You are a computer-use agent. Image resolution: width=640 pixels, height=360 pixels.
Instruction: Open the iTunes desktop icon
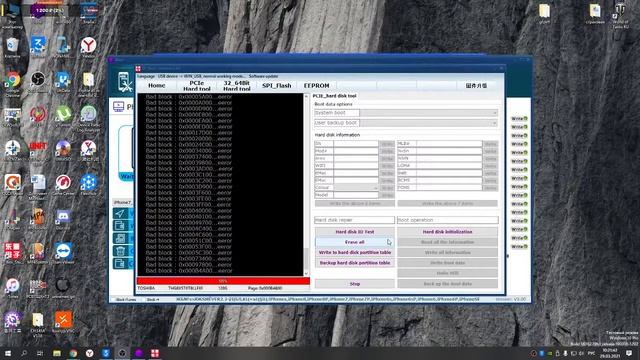click(12, 287)
